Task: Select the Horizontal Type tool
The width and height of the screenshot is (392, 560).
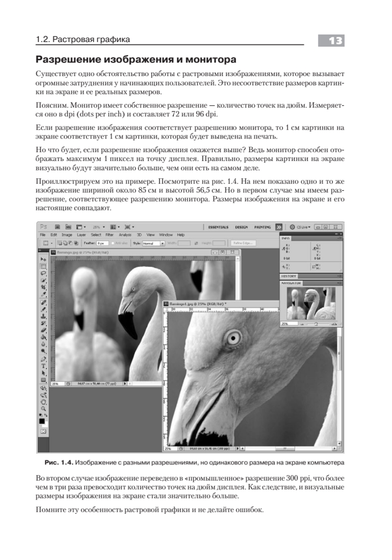Action: tap(43, 366)
